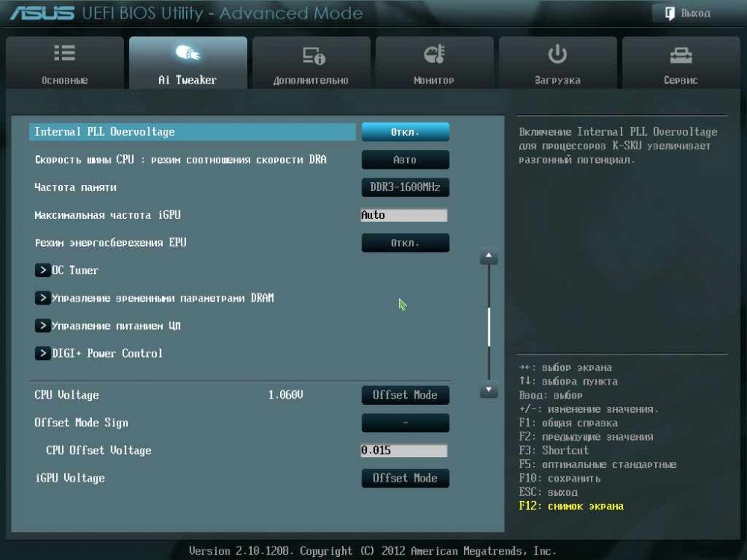The image size is (747, 560).
Task: Open the Offset Mode Sign dropdown
Action: pyautogui.click(x=405, y=423)
